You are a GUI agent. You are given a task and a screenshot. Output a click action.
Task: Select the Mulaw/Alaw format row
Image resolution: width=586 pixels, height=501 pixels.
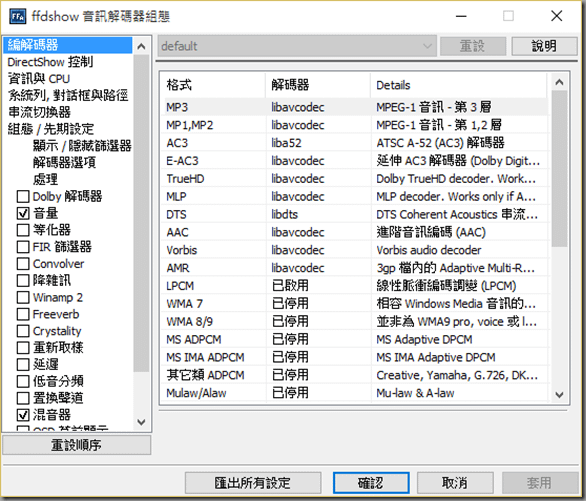point(355,393)
